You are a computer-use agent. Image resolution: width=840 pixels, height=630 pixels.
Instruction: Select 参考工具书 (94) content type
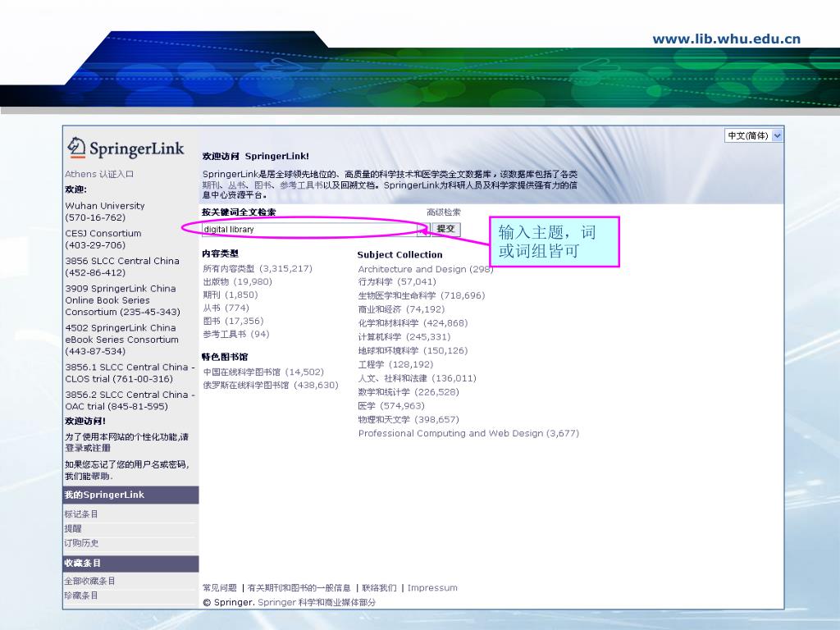pos(236,335)
